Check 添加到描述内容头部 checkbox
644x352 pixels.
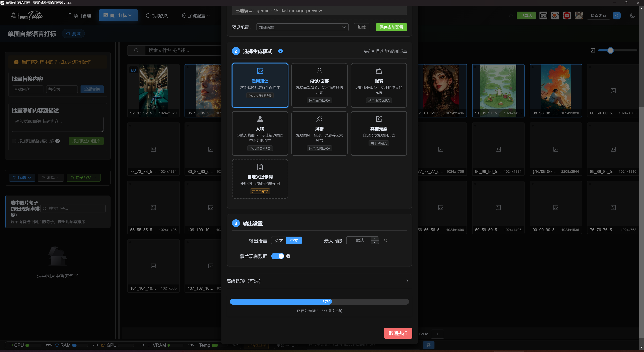14,141
